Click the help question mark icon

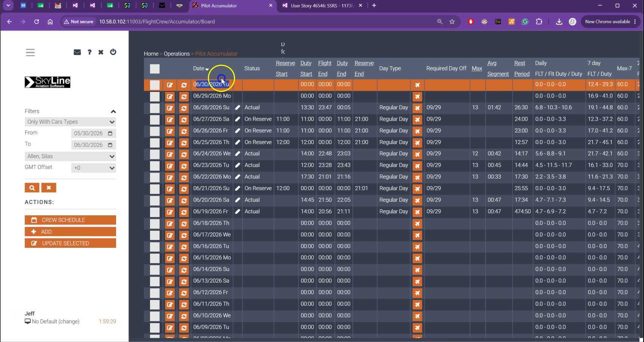pyautogui.click(x=90, y=52)
